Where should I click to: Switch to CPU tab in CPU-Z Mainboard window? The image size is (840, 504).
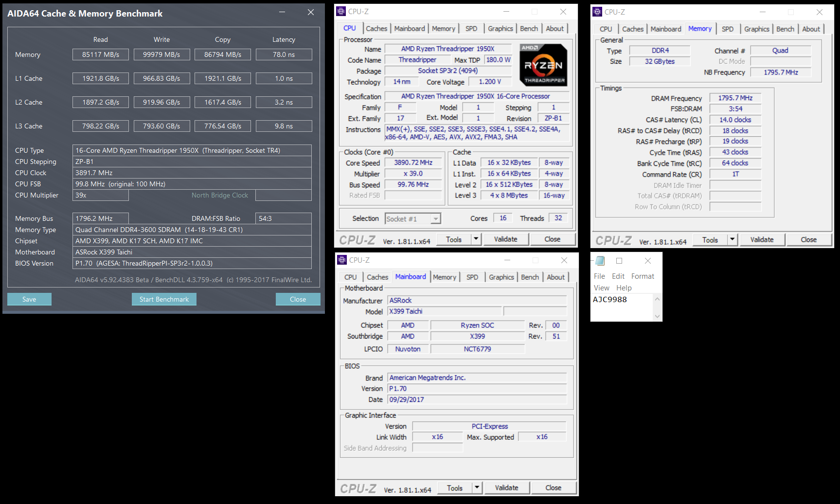[x=351, y=277]
